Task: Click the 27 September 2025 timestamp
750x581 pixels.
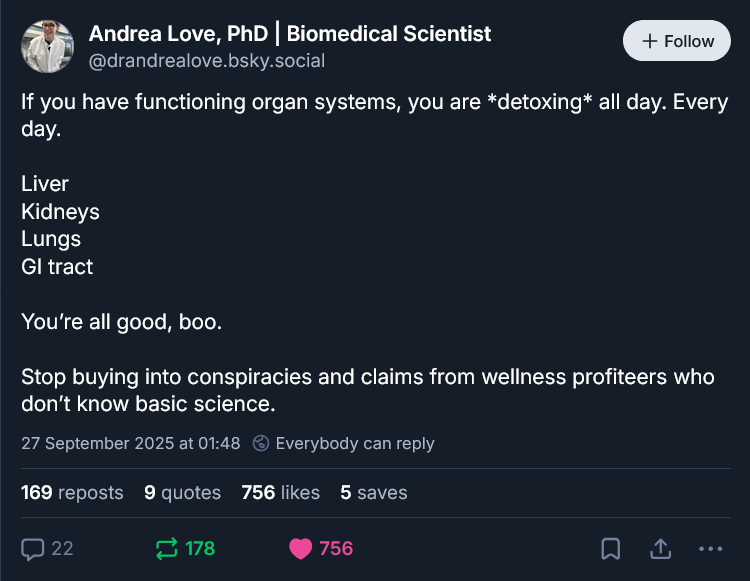Action: click(130, 443)
